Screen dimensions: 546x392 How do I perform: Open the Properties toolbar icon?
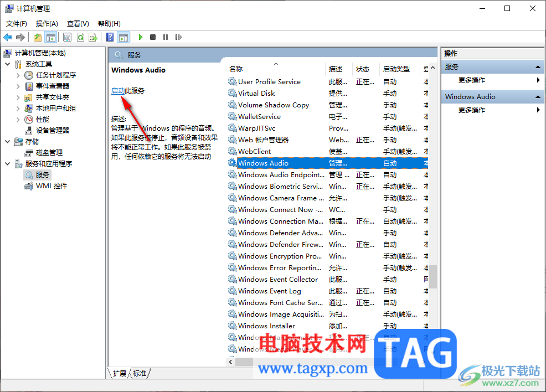(67, 37)
